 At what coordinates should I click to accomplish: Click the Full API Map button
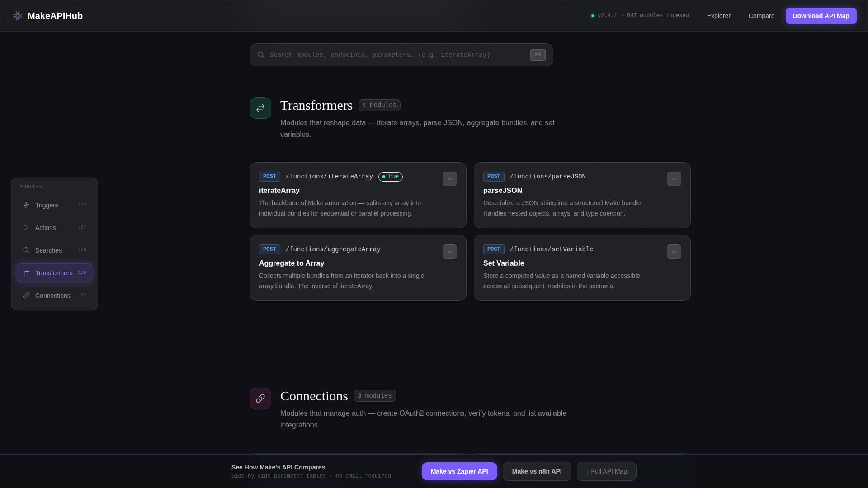tap(607, 471)
